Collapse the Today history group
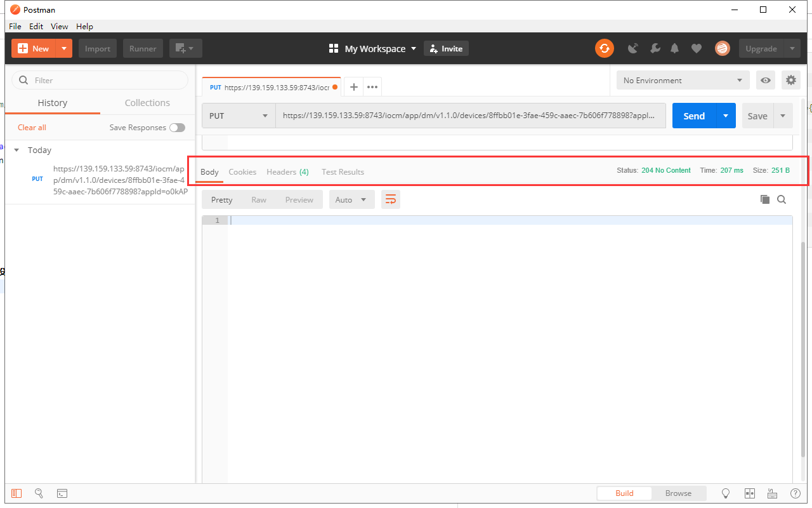The image size is (812, 508). [16, 150]
